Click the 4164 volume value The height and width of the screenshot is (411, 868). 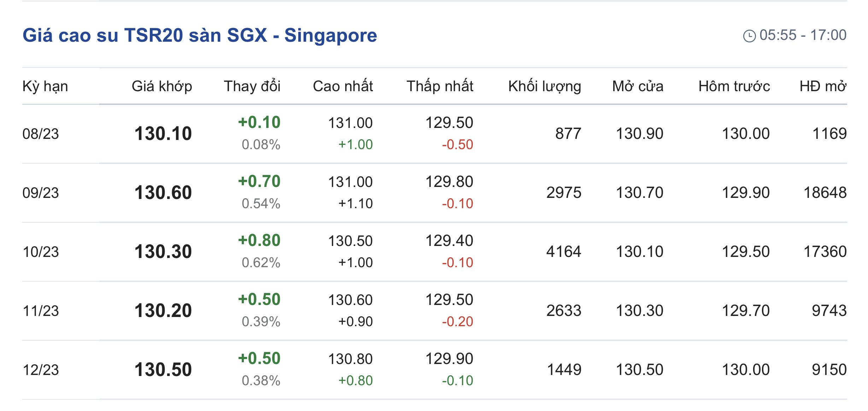(563, 252)
